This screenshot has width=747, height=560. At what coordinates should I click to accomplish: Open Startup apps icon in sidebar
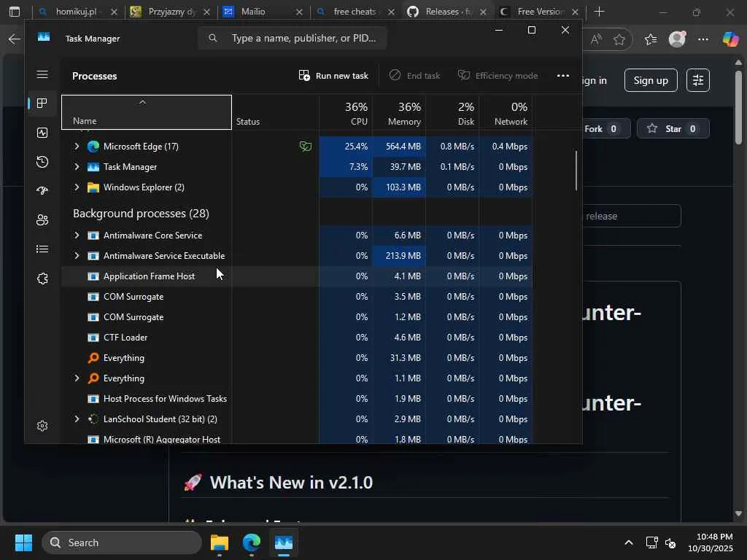42,191
